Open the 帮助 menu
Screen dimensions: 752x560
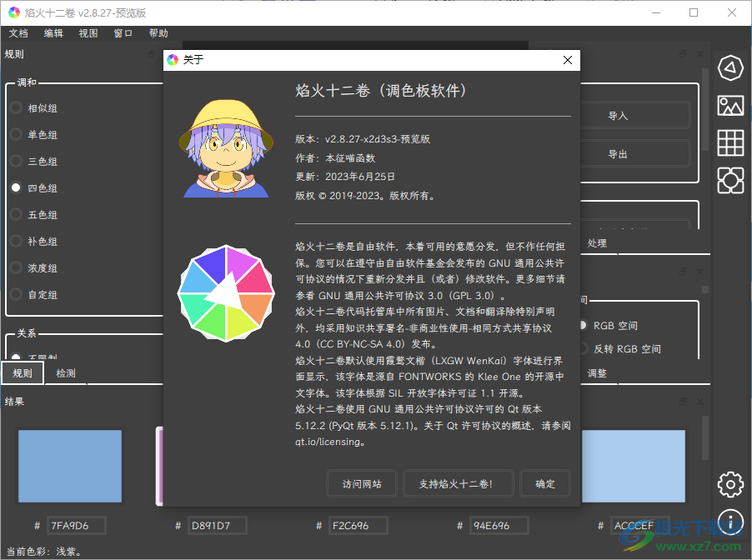tap(158, 32)
